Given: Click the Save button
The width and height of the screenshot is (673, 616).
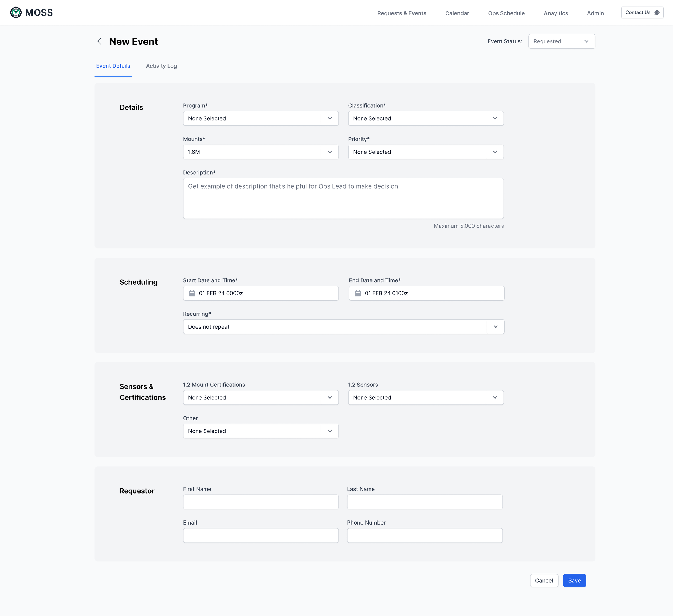Looking at the screenshot, I should coord(574,581).
